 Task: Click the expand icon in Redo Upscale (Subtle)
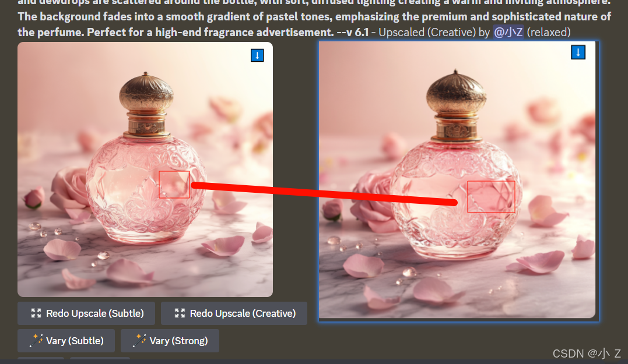click(36, 313)
